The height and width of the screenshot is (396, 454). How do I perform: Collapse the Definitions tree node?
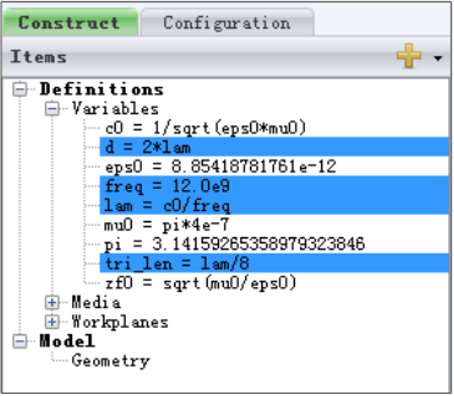click(20, 89)
